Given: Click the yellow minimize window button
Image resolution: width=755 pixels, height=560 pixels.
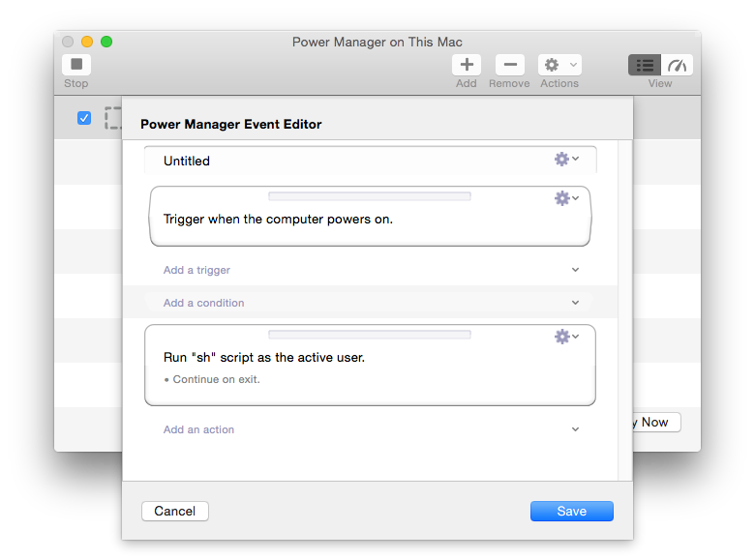Looking at the screenshot, I should (x=87, y=42).
